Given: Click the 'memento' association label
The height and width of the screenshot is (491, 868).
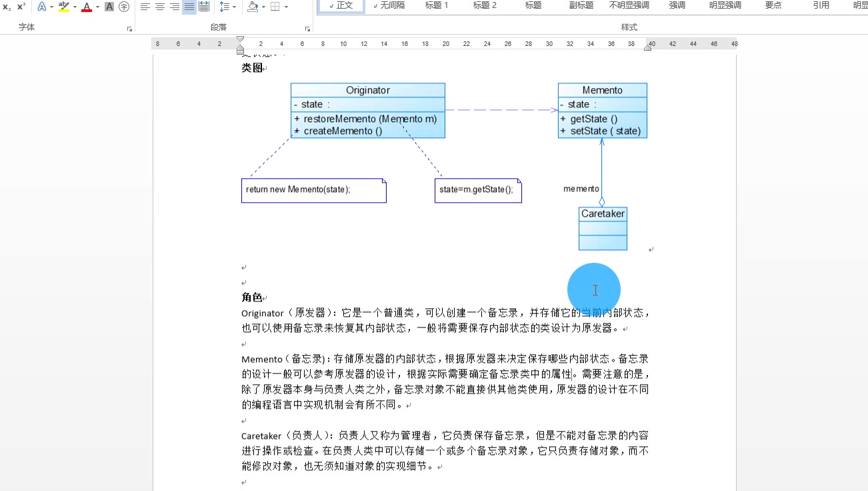Looking at the screenshot, I should pyautogui.click(x=581, y=189).
